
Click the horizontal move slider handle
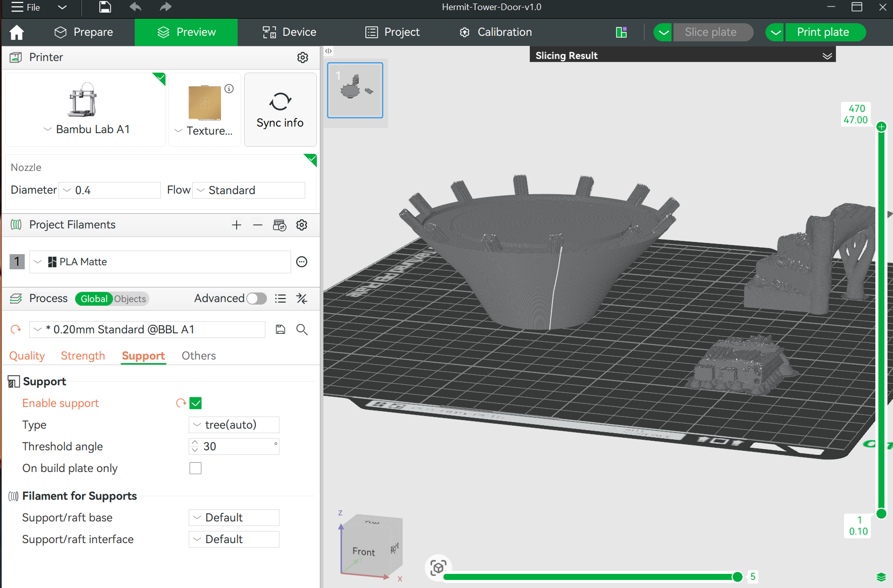click(x=737, y=577)
